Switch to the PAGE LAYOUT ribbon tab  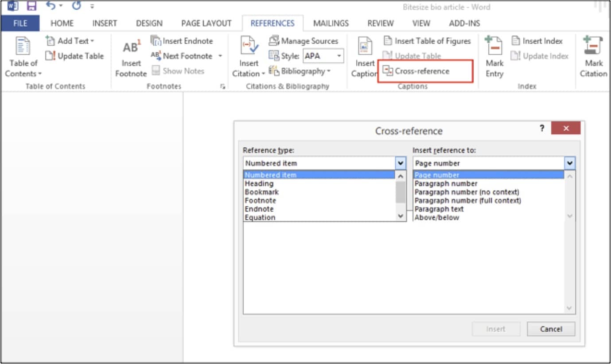[206, 23]
